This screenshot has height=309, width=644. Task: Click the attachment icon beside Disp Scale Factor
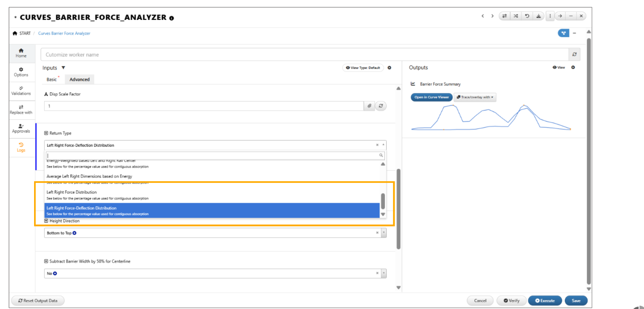point(369,106)
